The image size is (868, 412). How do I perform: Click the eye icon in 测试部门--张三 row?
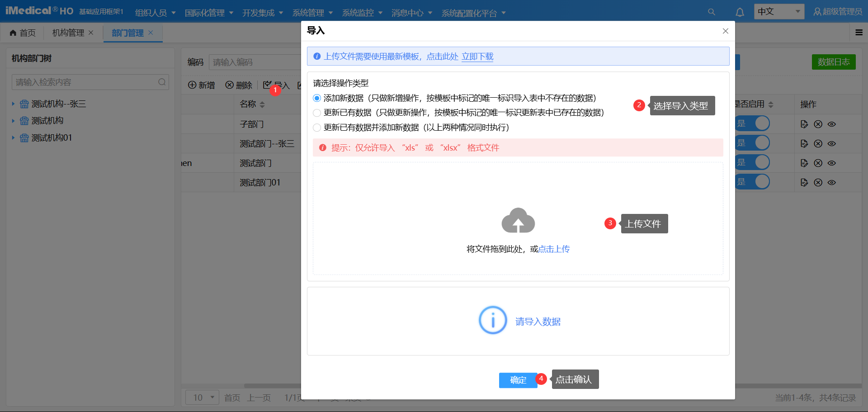(832, 143)
